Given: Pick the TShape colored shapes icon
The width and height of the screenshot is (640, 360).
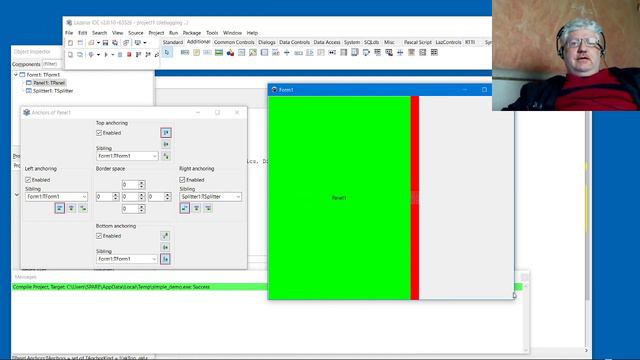Looking at the screenshot, I should click(230, 52).
